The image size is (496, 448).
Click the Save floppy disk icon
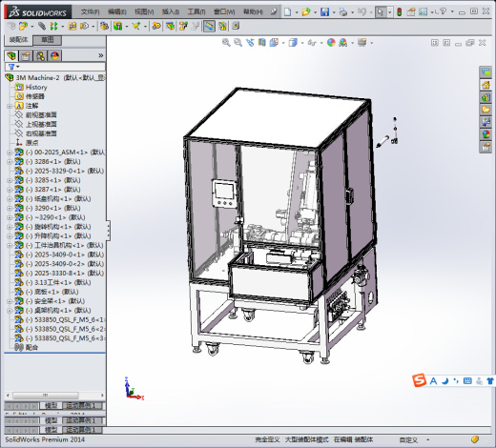pyautogui.click(x=324, y=12)
